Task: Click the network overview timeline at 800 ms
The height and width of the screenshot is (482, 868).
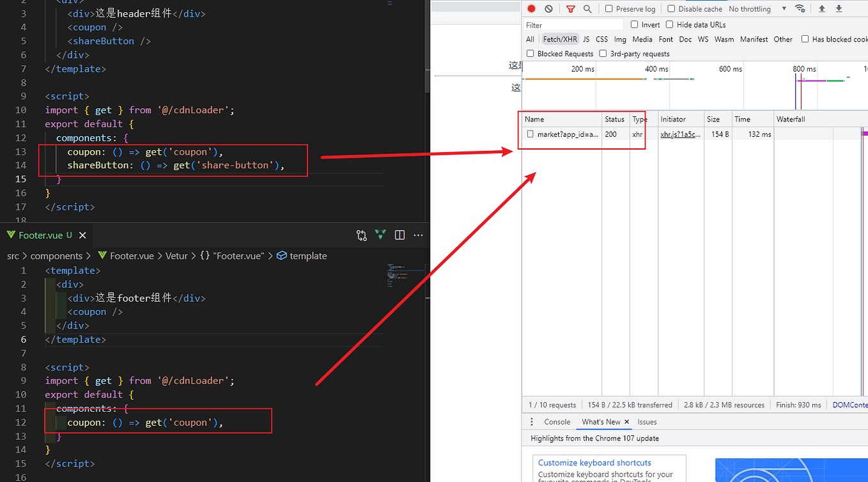Action: point(804,69)
